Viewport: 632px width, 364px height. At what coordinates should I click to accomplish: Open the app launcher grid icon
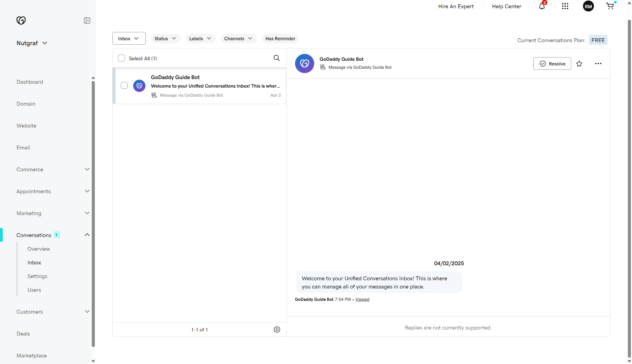pos(565,6)
